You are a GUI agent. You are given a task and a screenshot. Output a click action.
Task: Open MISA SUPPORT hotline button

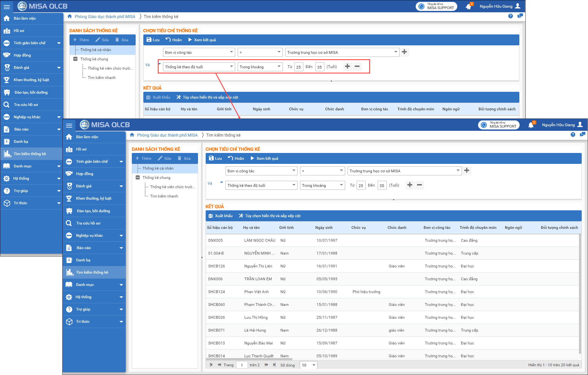tap(499, 125)
